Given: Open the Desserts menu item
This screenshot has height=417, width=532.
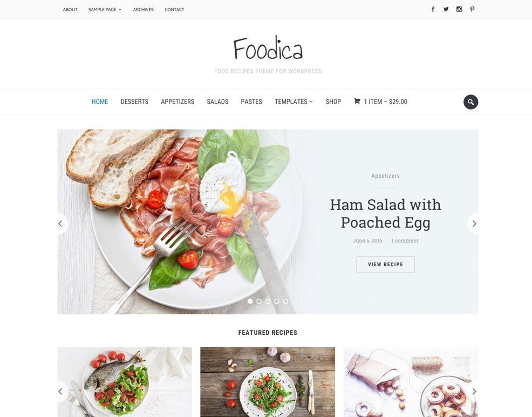Looking at the screenshot, I should pos(134,102).
